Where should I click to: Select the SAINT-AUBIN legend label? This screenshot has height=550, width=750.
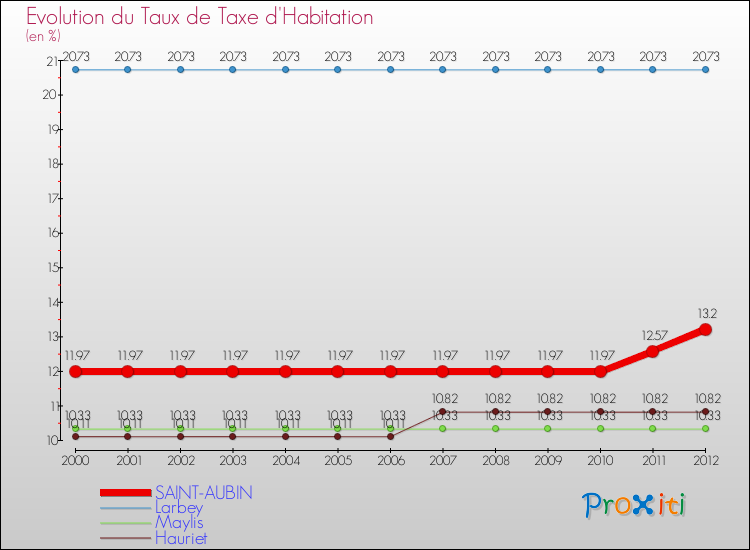click(204, 493)
